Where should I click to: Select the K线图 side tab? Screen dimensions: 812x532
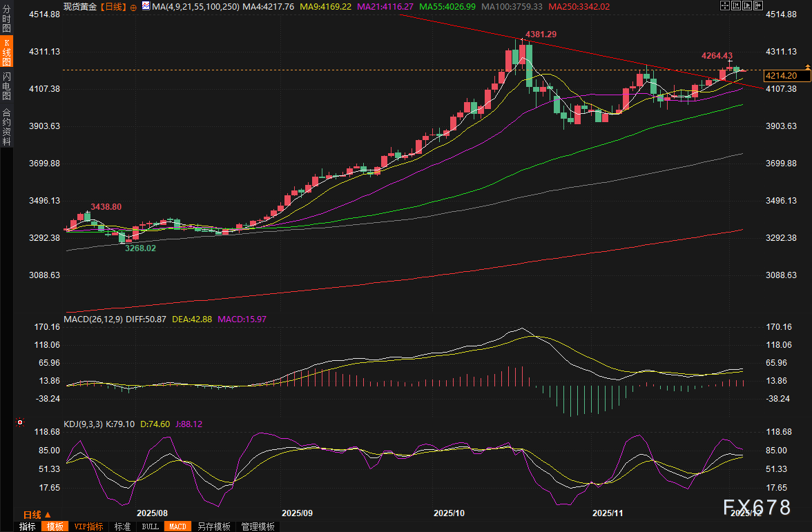coord(6,52)
